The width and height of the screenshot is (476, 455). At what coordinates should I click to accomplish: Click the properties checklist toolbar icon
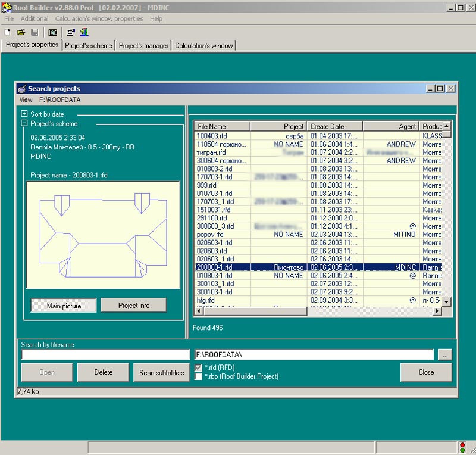coord(71,32)
